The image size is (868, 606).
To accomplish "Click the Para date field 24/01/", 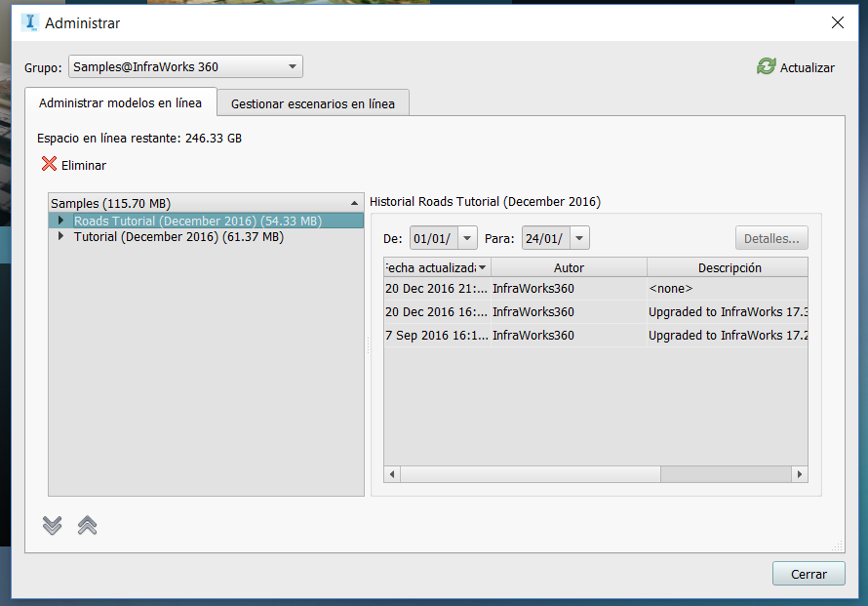I will [x=546, y=238].
